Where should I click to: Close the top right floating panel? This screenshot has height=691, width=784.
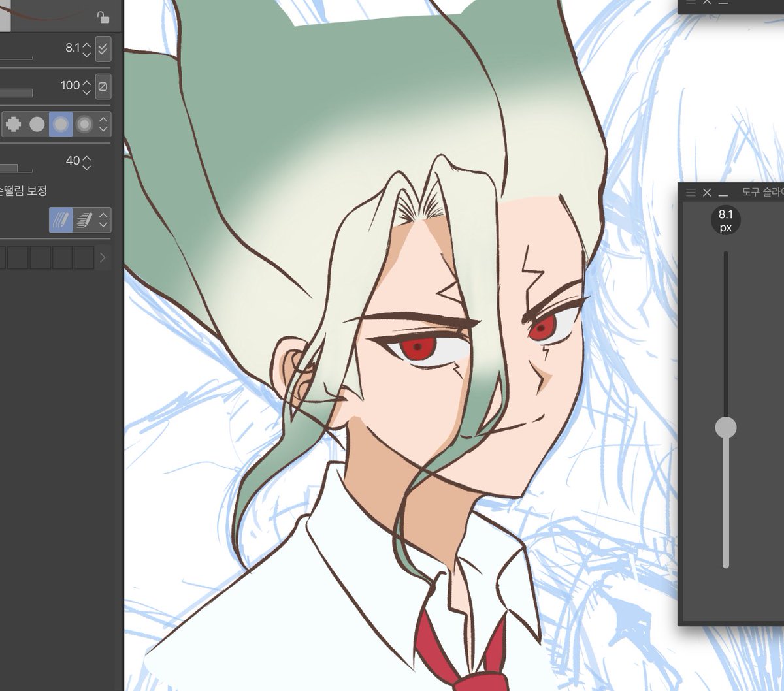click(x=707, y=2)
